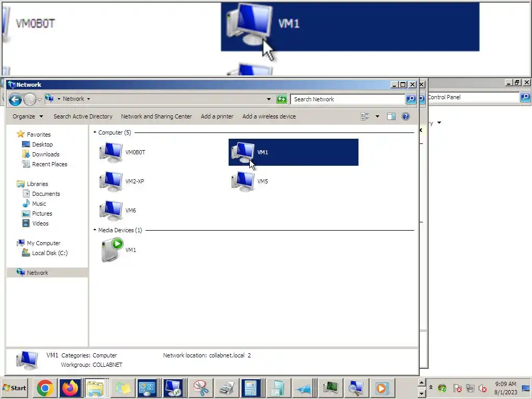Open Network and Sharing Center
The width and height of the screenshot is (532, 399).
[x=156, y=116]
